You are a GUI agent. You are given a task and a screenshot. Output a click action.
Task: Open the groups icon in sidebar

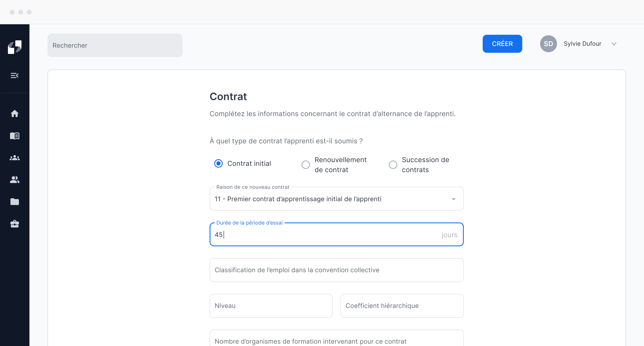click(15, 158)
